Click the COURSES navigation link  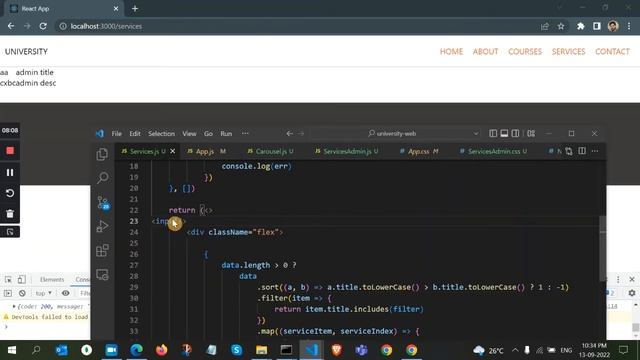coord(525,51)
